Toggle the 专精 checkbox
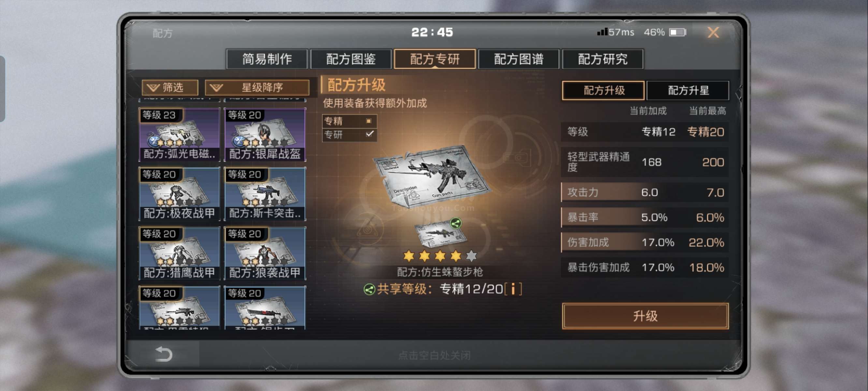This screenshot has width=868, height=391. (369, 121)
